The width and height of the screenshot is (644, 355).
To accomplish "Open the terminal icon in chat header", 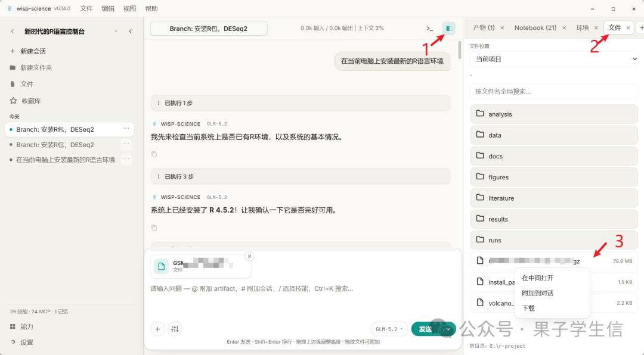I will (x=429, y=29).
